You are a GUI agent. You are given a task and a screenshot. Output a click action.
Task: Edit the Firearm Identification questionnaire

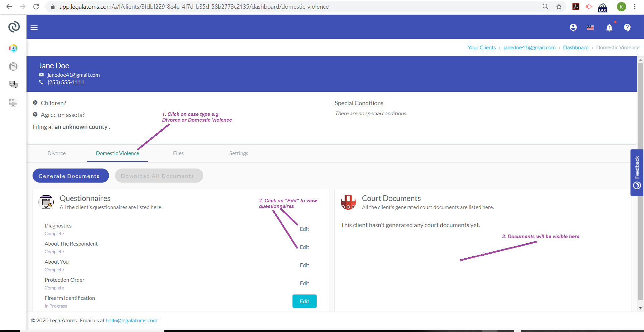click(x=305, y=301)
